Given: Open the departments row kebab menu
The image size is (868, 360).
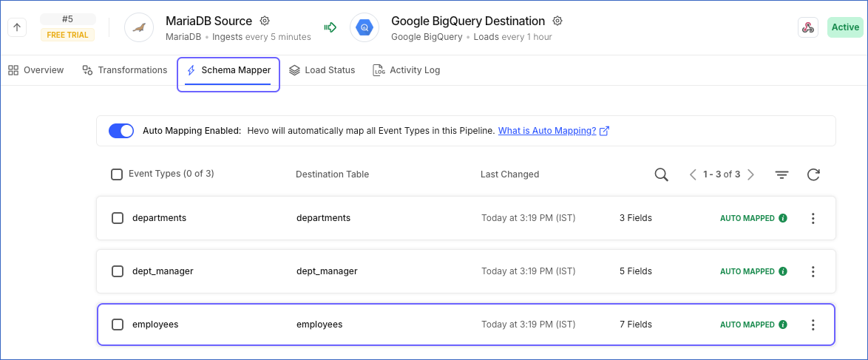Looking at the screenshot, I should [x=813, y=218].
